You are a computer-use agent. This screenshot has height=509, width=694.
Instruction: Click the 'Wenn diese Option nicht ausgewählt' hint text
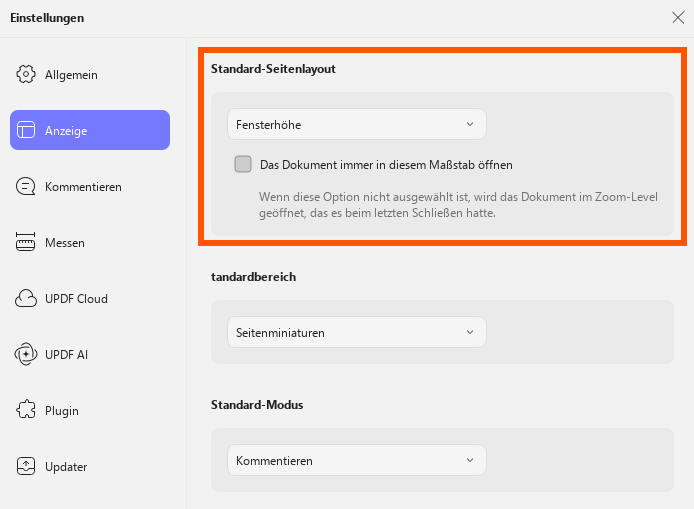click(x=458, y=205)
